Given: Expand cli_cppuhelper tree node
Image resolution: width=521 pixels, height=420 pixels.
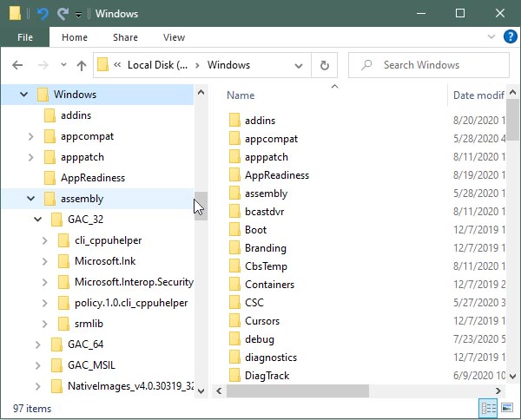Looking at the screenshot, I should pos(45,240).
